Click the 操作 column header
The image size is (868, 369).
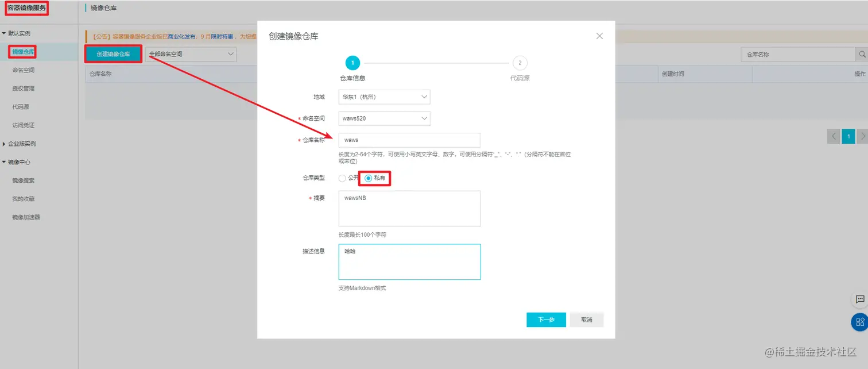pyautogui.click(x=860, y=74)
